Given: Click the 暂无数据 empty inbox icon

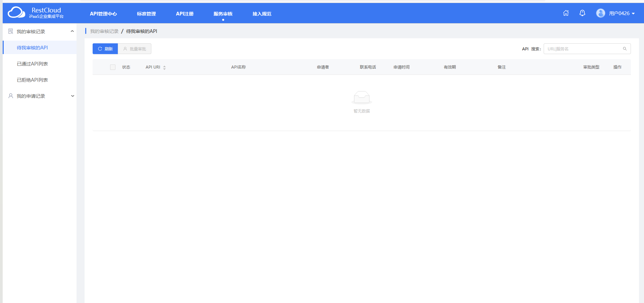Looking at the screenshot, I should 362,97.
